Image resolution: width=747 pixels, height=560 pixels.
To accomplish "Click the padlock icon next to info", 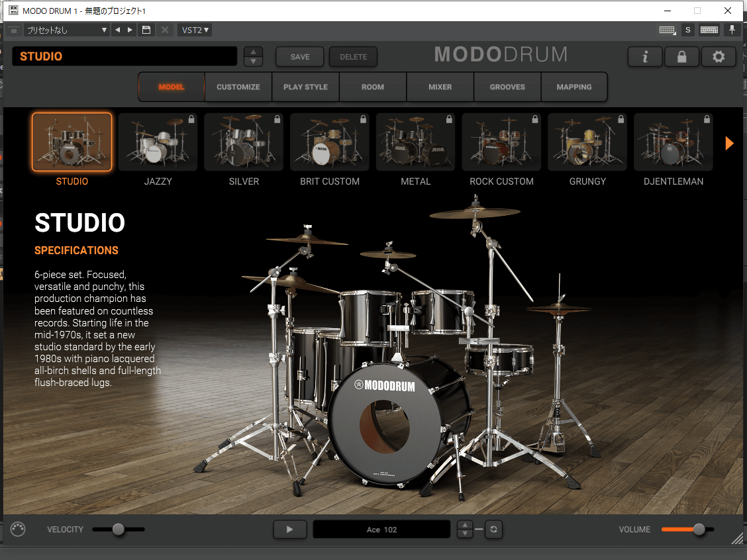I will click(681, 57).
